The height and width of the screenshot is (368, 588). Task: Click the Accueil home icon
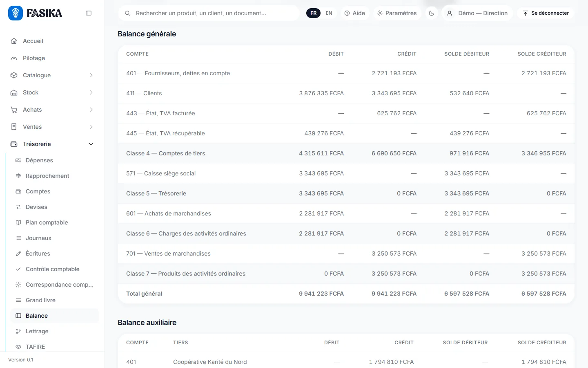[x=14, y=41]
